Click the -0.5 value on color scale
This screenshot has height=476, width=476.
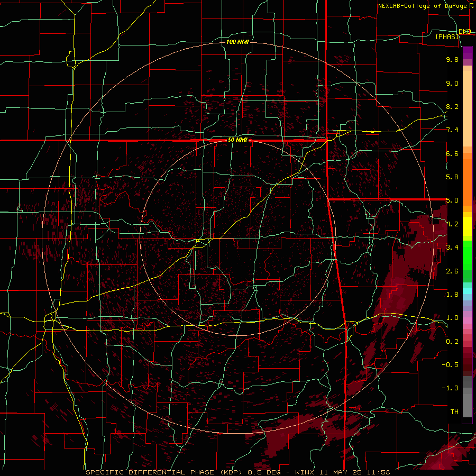point(450,365)
